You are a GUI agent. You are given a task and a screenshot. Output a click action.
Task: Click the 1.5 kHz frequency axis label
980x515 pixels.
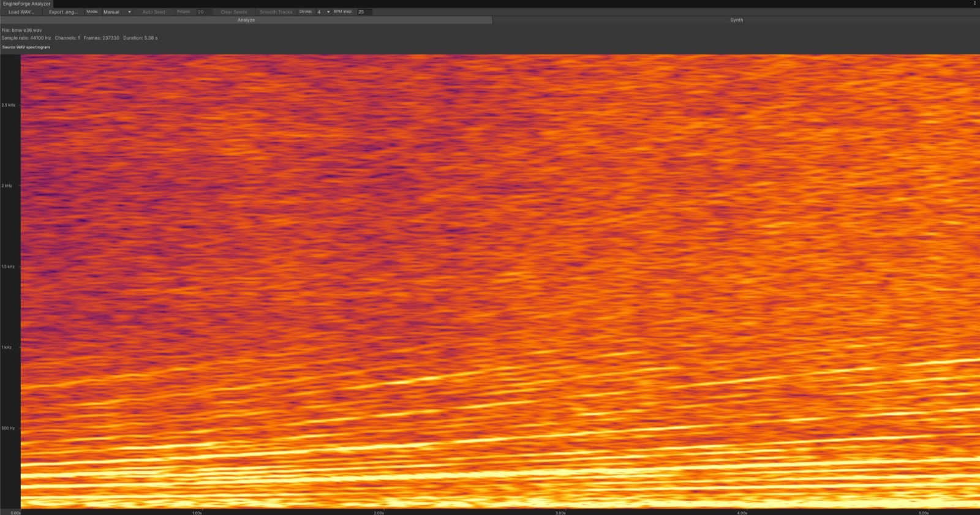[8, 266]
